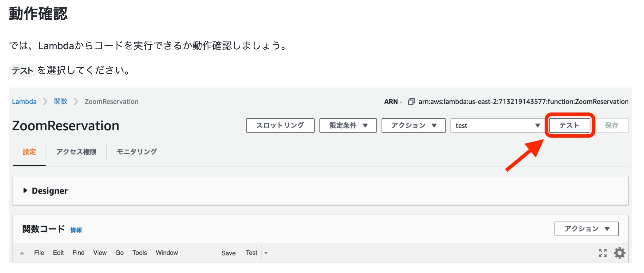The width and height of the screenshot is (644, 273).
Task: Expand the Designer section
Action: pyautogui.click(x=26, y=191)
